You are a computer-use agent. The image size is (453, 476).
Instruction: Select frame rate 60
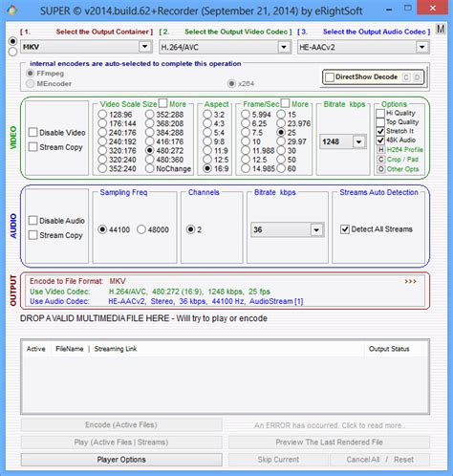(281, 168)
